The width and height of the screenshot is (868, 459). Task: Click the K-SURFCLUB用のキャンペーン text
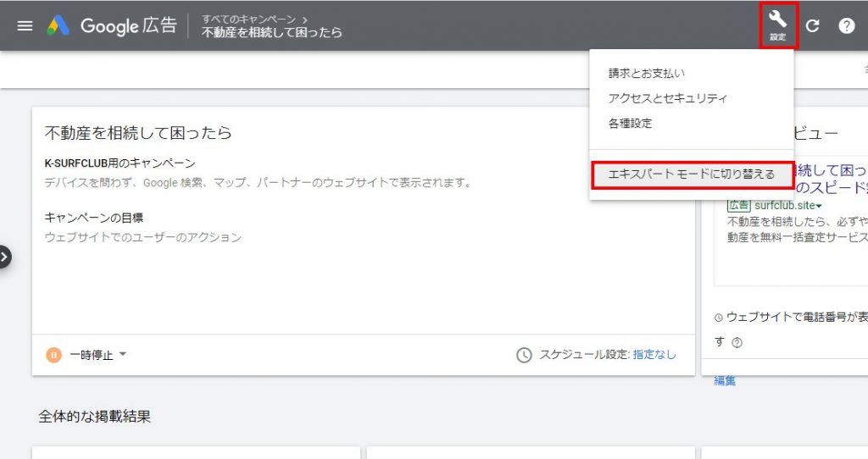120,163
